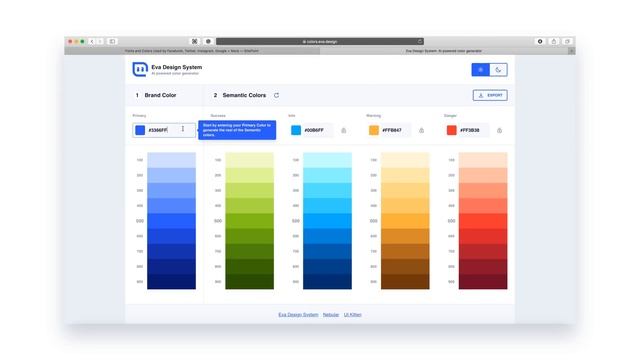Viewport: 640px width, 360px height.
Task: Show all tabs overview icon
Action: click(x=567, y=41)
